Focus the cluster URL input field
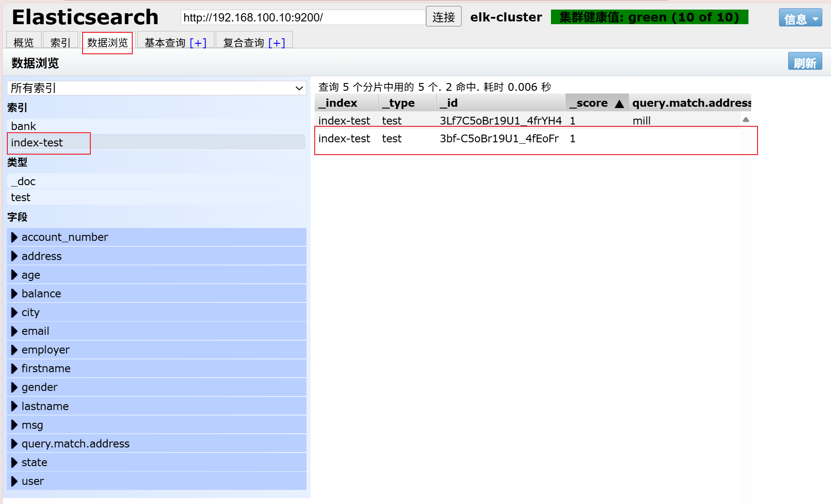The image size is (831, 504). [303, 17]
